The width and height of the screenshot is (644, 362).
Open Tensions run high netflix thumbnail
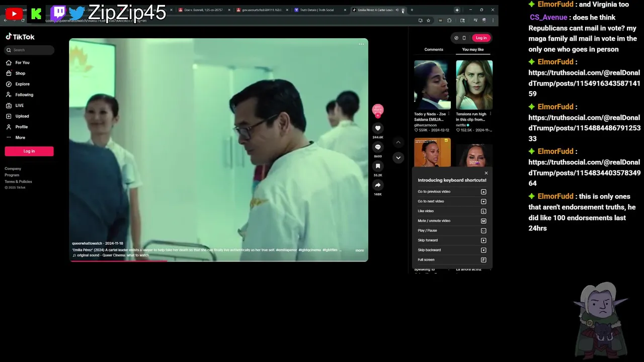(474, 84)
